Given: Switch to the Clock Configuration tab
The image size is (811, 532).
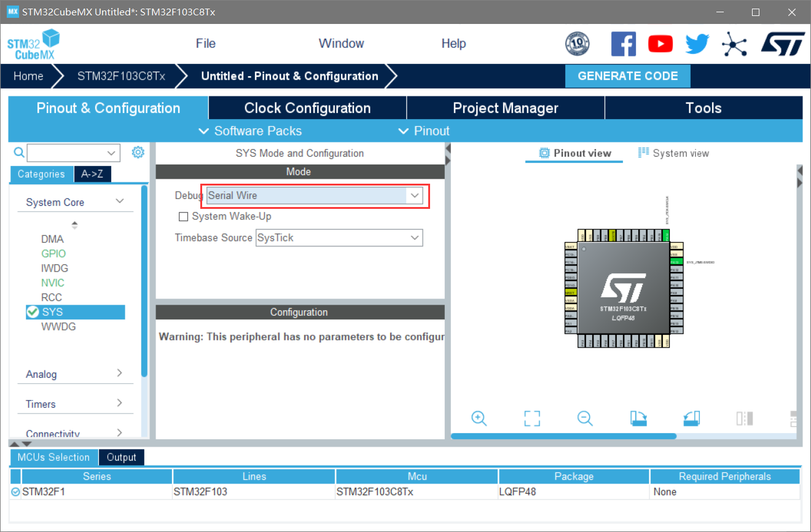Looking at the screenshot, I should pos(307,108).
